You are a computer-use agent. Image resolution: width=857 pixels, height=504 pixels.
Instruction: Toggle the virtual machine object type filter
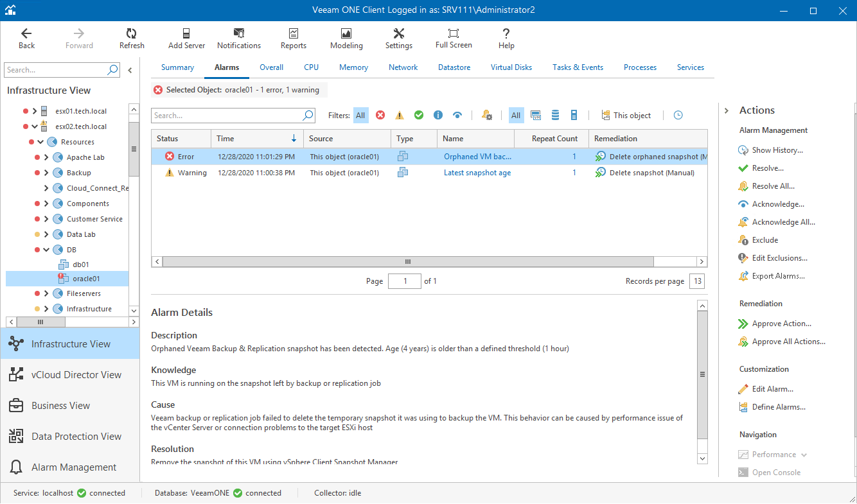point(536,116)
